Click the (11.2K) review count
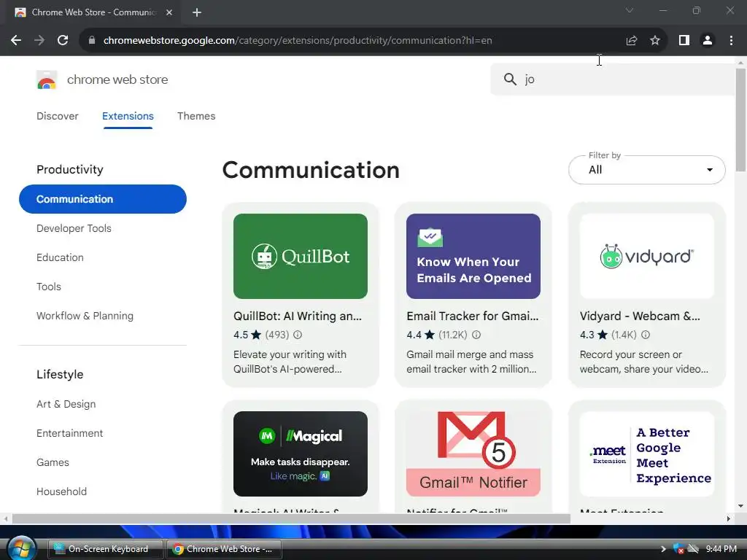The width and height of the screenshot is (747, 560). [453, 335]
